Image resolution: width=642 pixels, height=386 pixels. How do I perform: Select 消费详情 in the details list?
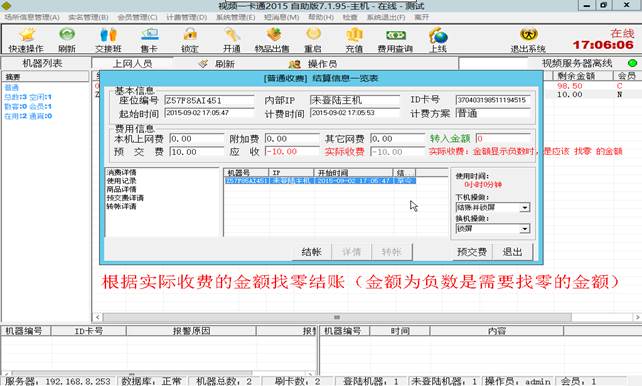121,172
